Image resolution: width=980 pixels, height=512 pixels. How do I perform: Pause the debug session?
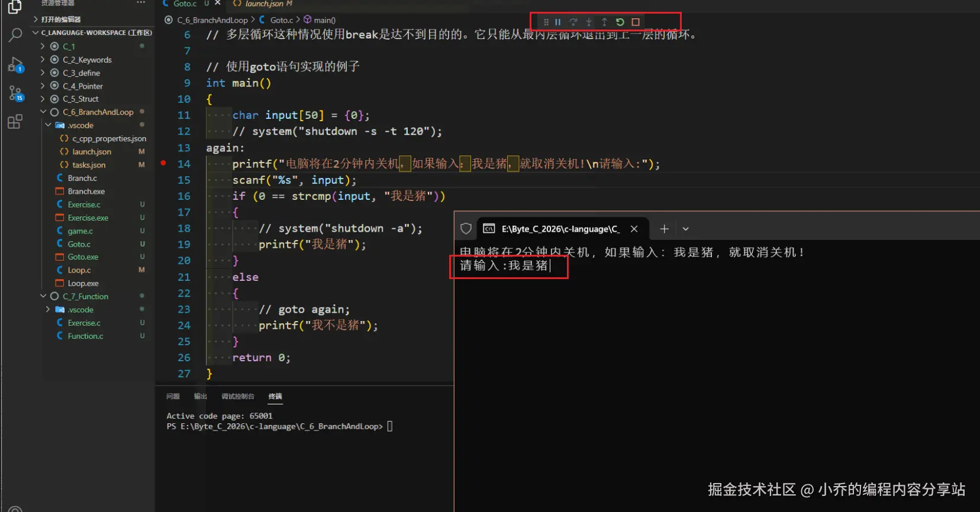(x=557, y=22)
